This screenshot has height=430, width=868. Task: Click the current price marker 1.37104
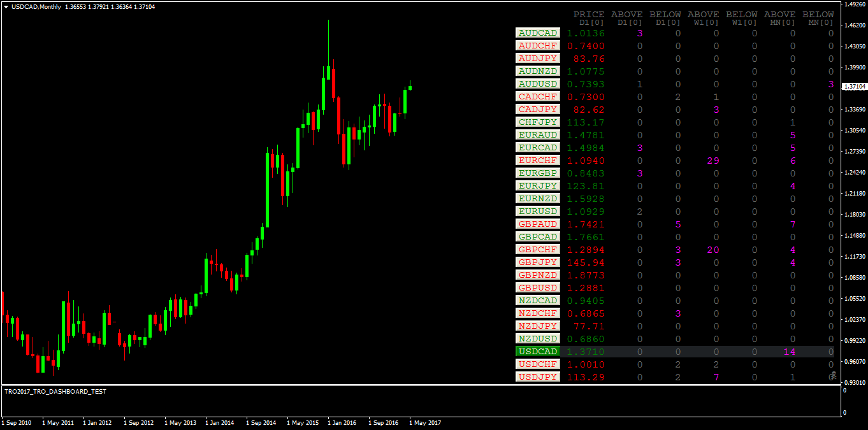point(855,86)
